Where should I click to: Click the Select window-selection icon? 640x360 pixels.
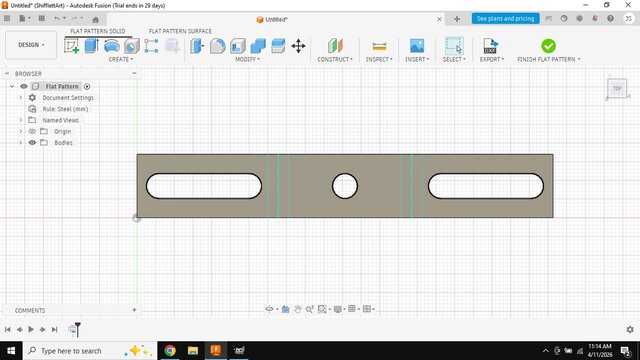click(x=454, y=46)
